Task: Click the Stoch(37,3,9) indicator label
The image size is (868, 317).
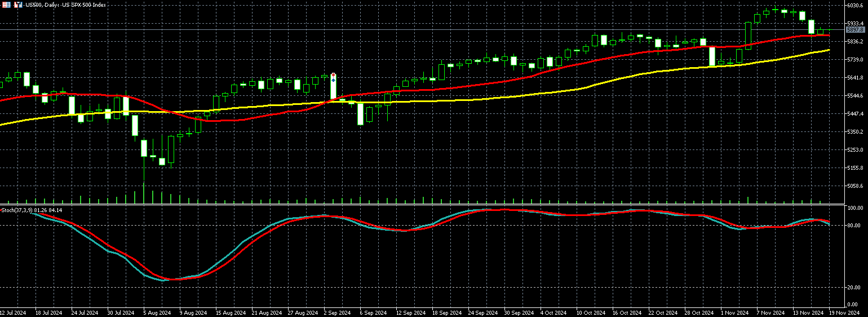Action: pyautogui.click(x=31, y=210)
